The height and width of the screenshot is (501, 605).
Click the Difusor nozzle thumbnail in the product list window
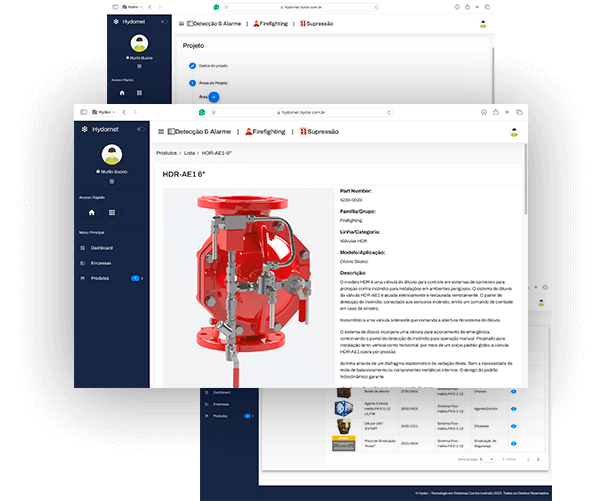(343, 426)
